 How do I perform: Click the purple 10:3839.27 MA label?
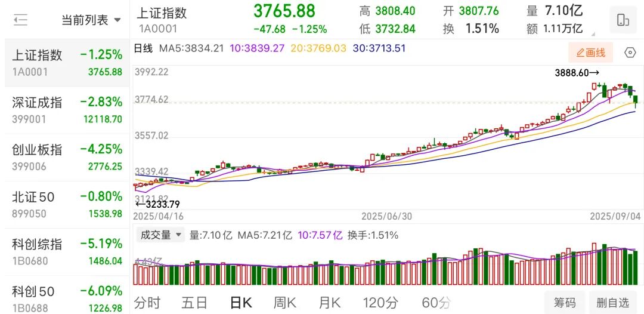click(257, 48)
